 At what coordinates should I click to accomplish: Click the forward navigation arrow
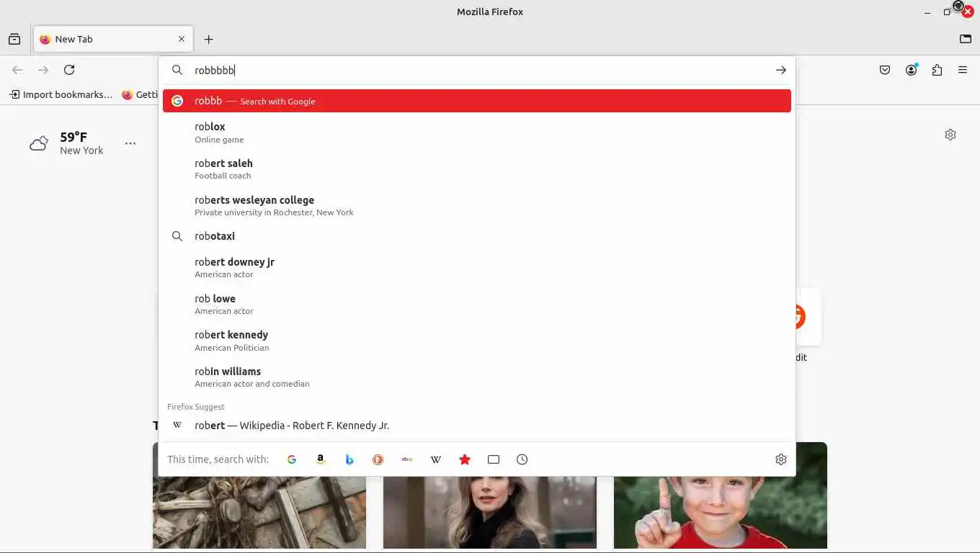pos(43,70)
